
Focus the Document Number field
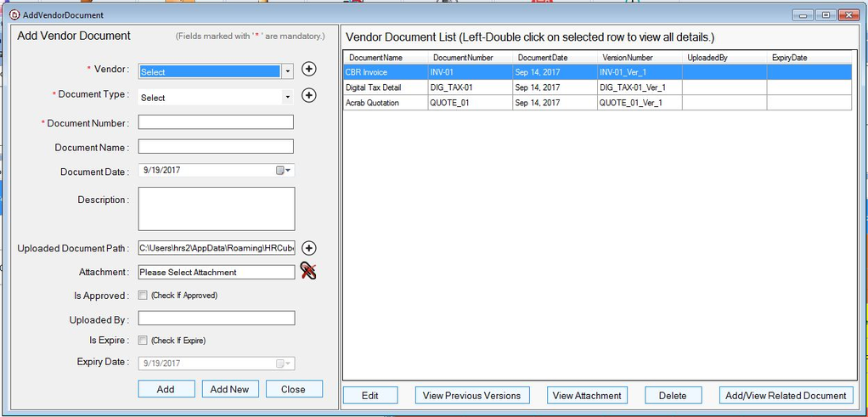[x=216, y=122]
